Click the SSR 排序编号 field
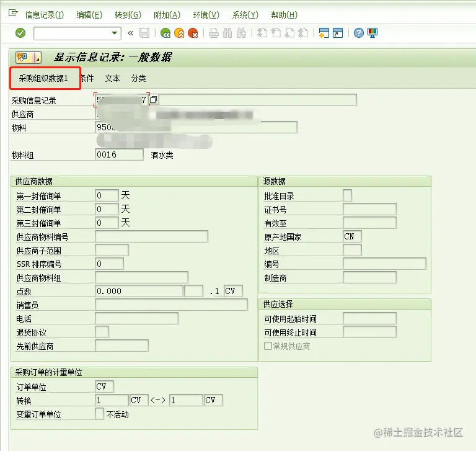476x451 pixels. click(109, 264)
